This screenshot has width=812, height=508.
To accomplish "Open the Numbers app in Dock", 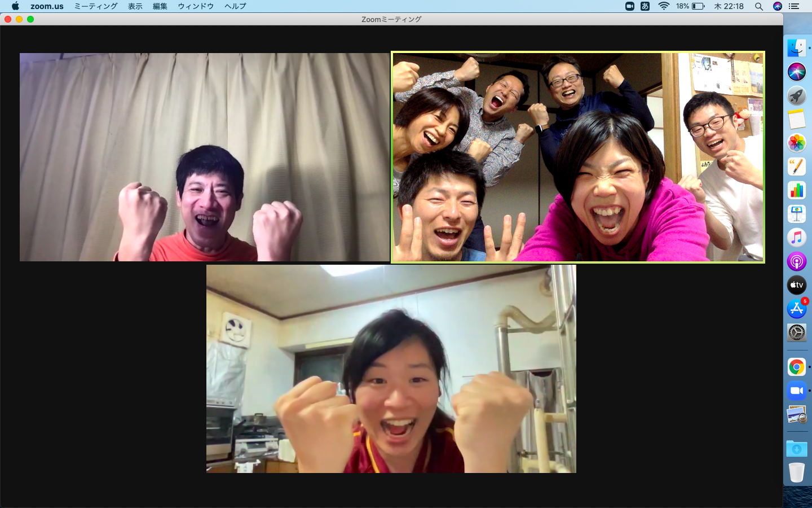I will (797, 190).
